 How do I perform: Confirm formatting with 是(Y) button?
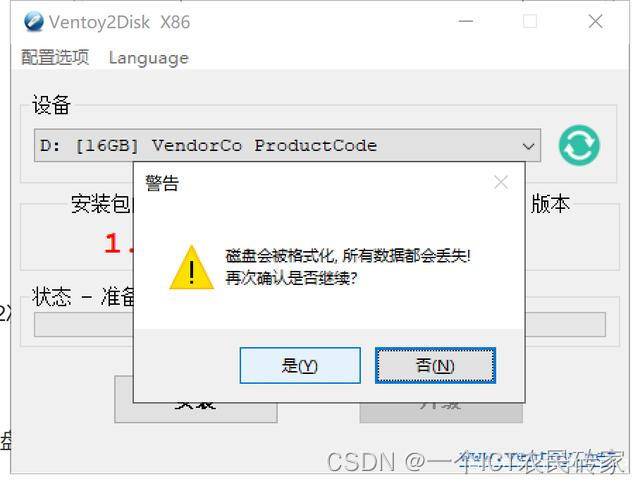click(300, 365)
